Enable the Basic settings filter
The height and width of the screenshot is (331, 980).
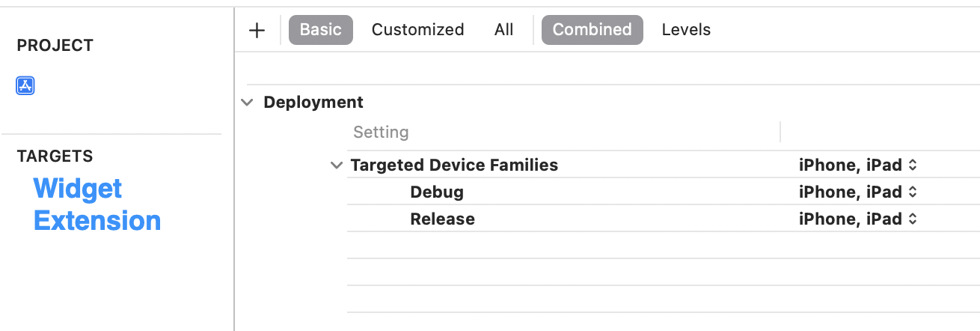320,30
